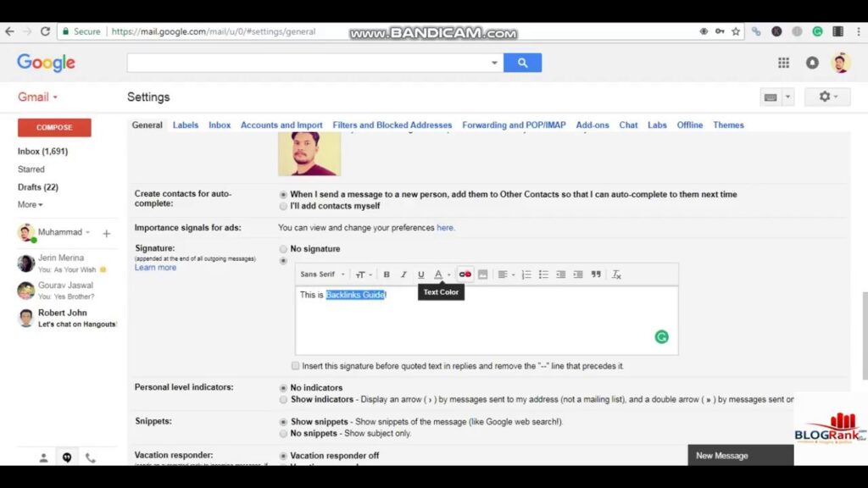
Task: Increase indent in signature editor
Action: point(578,274)
